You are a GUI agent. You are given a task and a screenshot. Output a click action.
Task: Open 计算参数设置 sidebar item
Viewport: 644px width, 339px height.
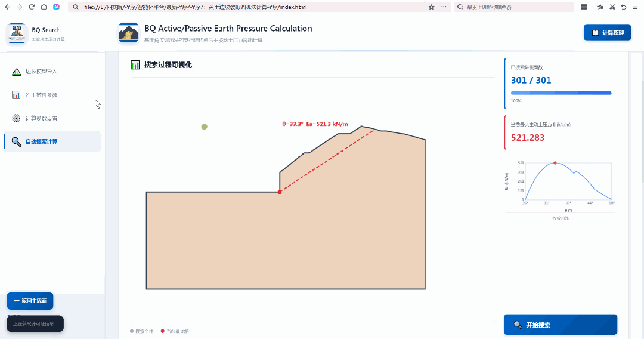[52, 118]
